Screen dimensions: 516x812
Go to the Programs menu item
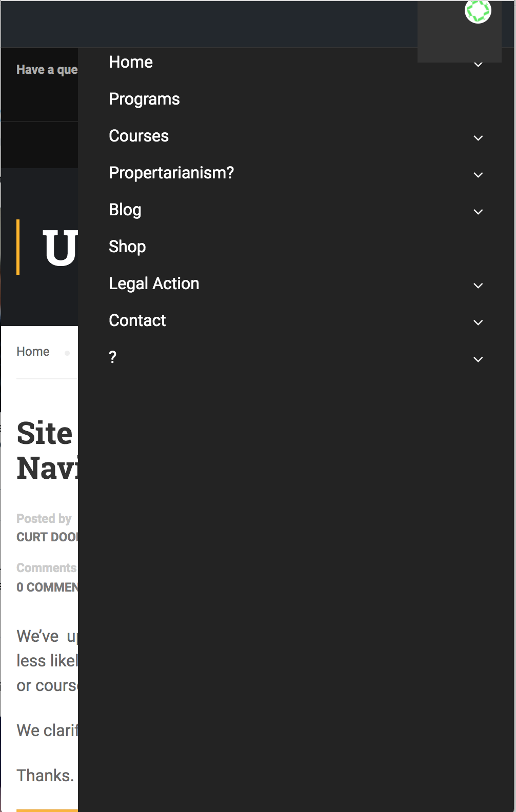pos(144,99)
